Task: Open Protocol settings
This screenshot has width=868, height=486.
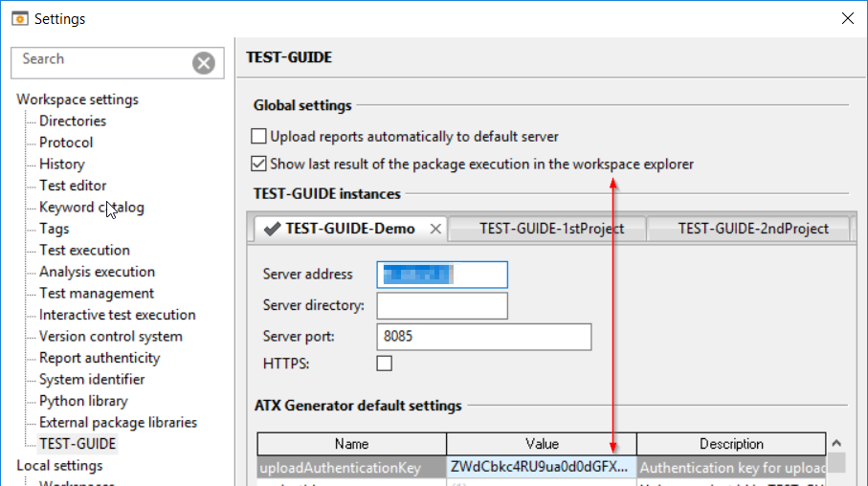Action: tap(66, 143)
